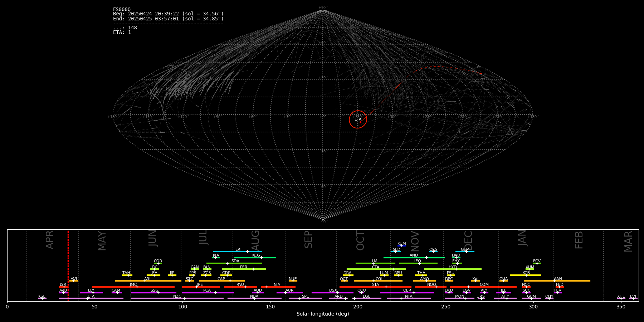Click the AND shower label
The image size is (644, 322).
(x=414, y=255)
